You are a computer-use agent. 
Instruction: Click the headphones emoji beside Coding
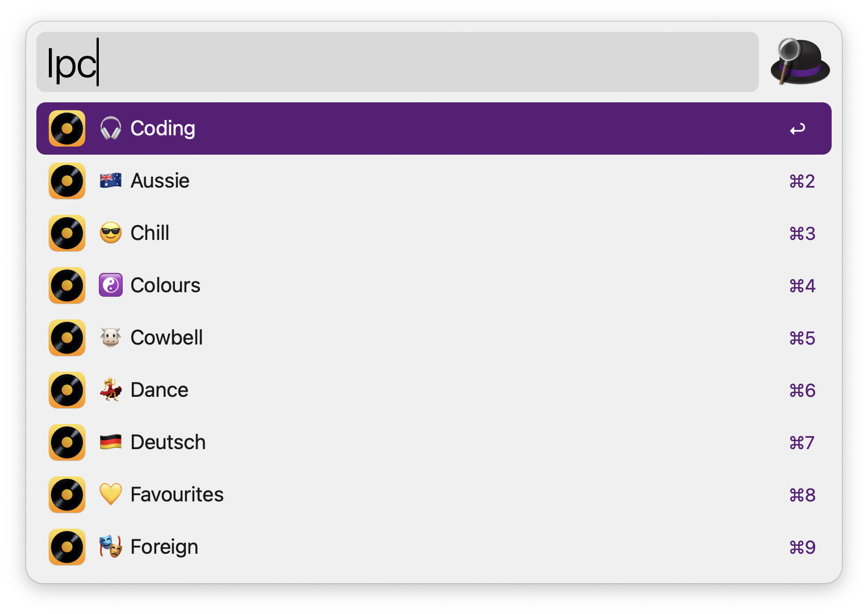tap(111, 128)
